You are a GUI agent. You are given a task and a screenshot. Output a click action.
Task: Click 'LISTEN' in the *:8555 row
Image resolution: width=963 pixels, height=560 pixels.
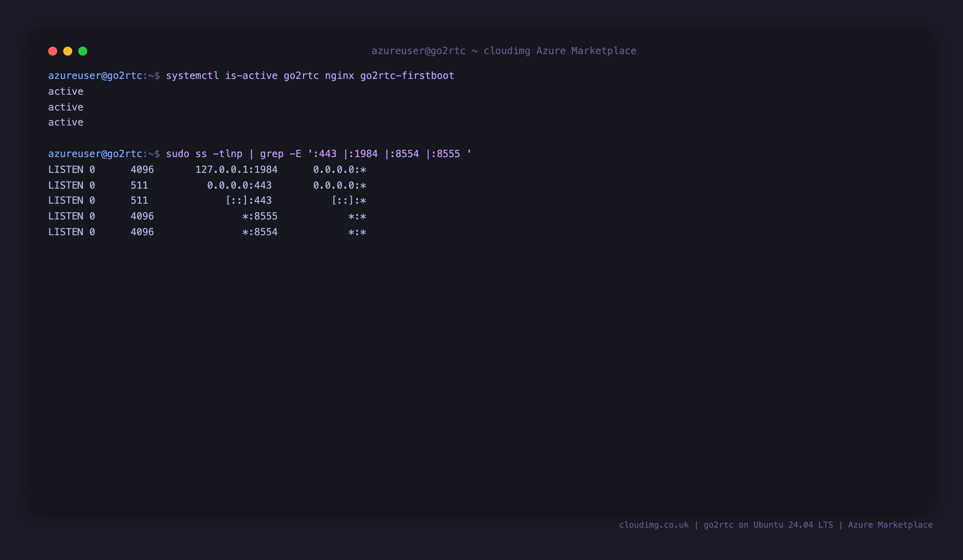tap(66, 216)
